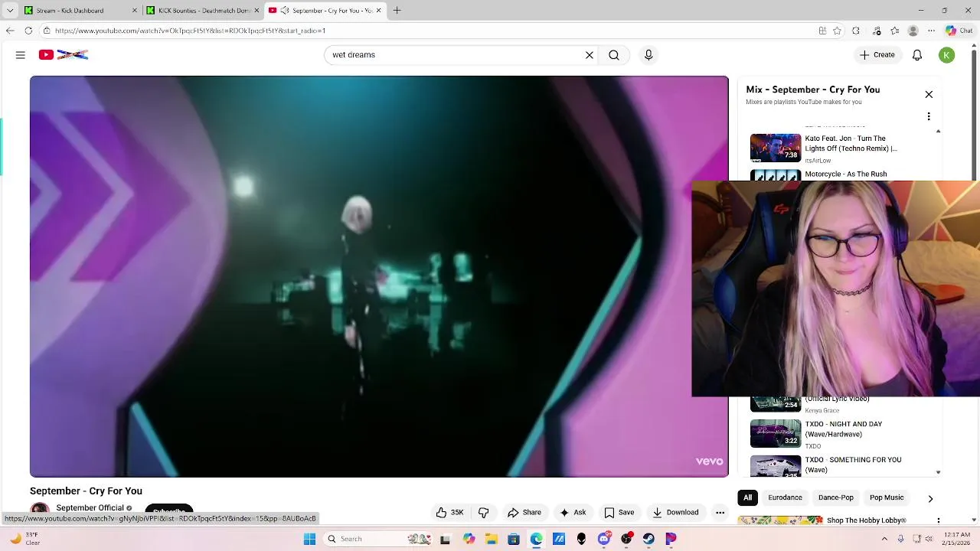
Task: Open Microsoft Store from taskbar
Action: coord(514,539)
